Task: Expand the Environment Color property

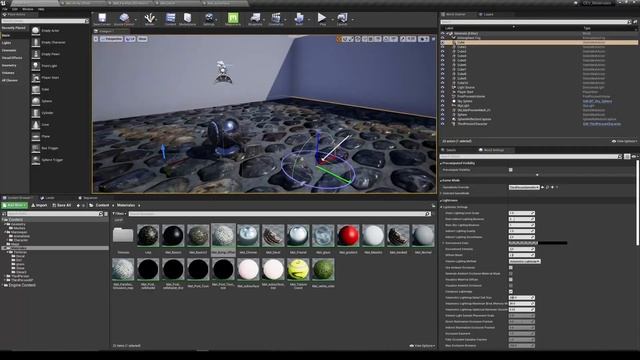Action: coord(443,243)
